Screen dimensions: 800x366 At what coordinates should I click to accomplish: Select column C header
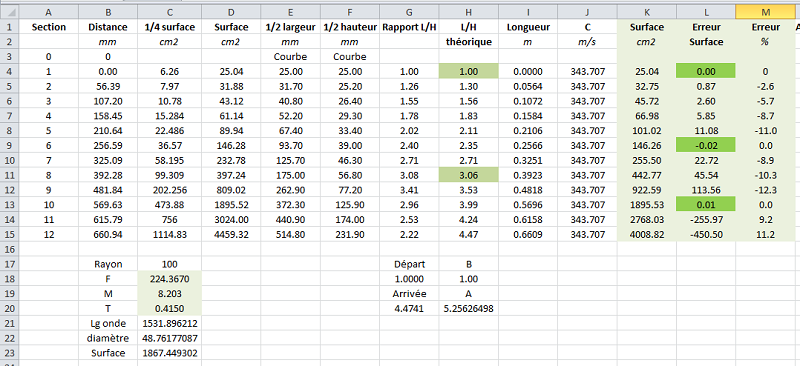coord(169,12)
